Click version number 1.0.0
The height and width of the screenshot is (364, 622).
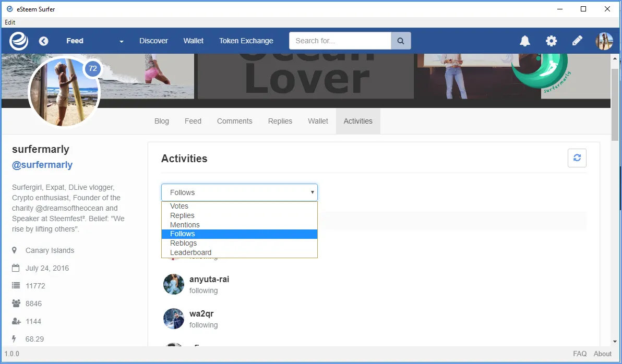pos(12,354)
